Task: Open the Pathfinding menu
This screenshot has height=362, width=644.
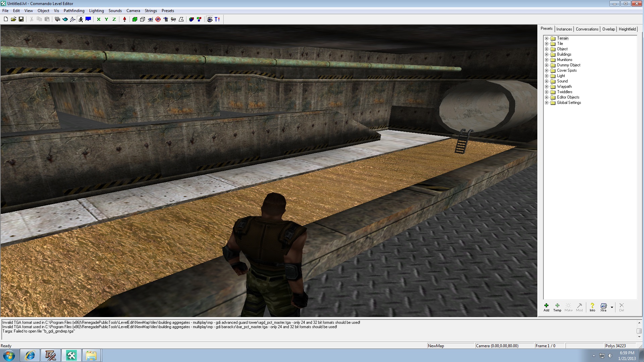Action: point(74,11)
